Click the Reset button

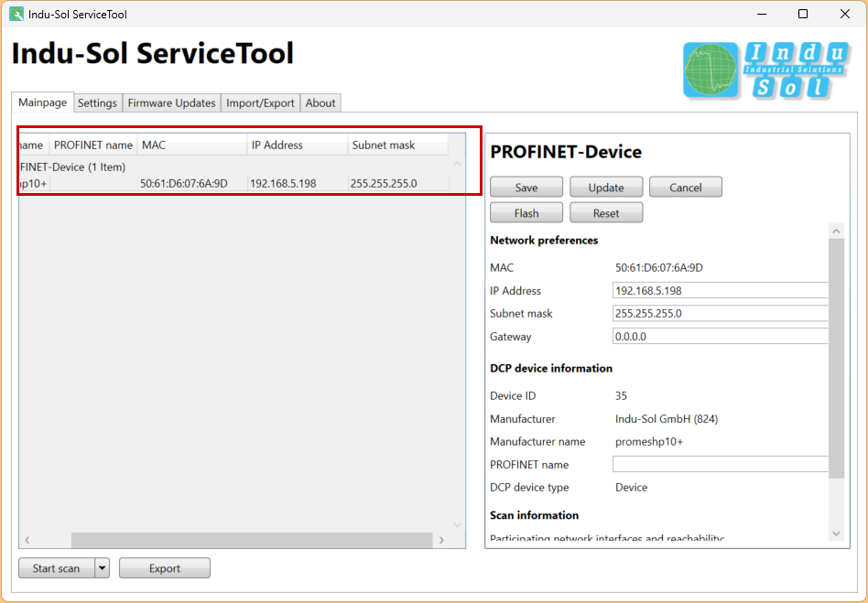[x=606, y=213]
